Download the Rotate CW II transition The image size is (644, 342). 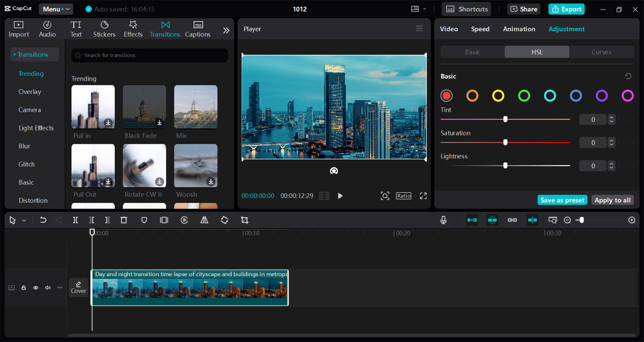(159, 181)
